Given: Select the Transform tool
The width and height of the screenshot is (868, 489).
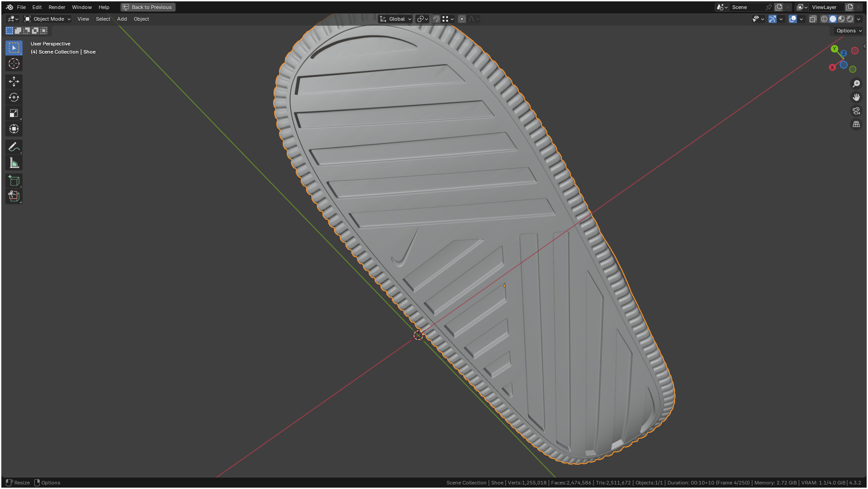Looking at the screenshot, I should click(14, 129).
